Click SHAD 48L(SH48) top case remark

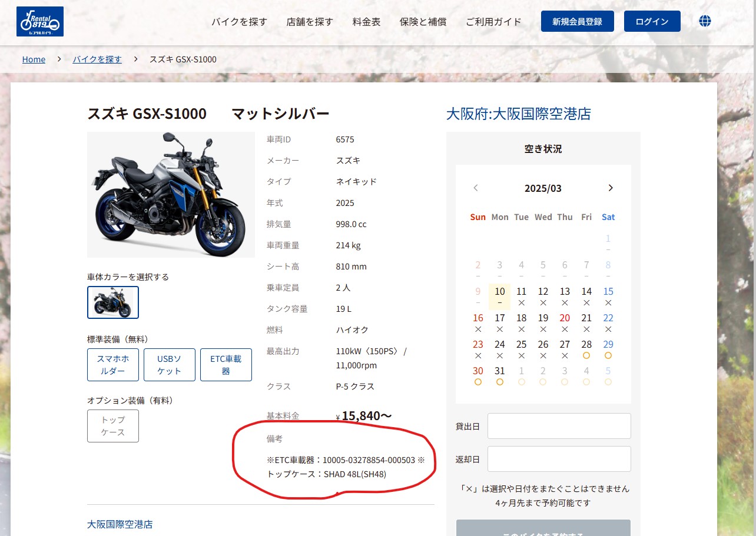click(355, 474)
